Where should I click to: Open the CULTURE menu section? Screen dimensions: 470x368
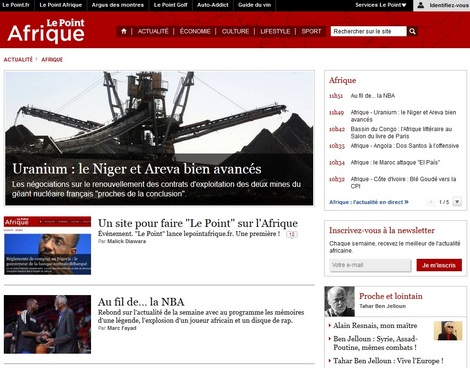pos(235,31)
